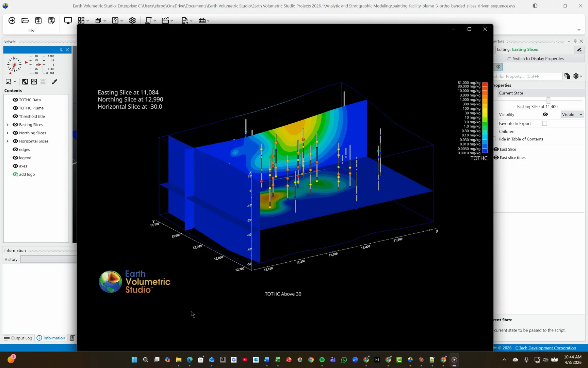Image resolution: width=588 pixels, height=368 pixels.
Task: Expand the Horizontal Slices tree node
Action: 7,141
